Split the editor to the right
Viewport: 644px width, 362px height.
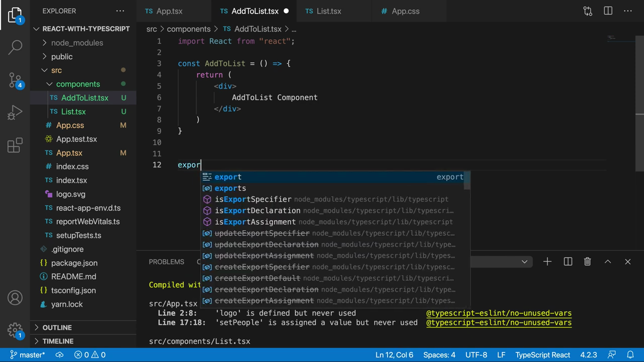[608, 11]
